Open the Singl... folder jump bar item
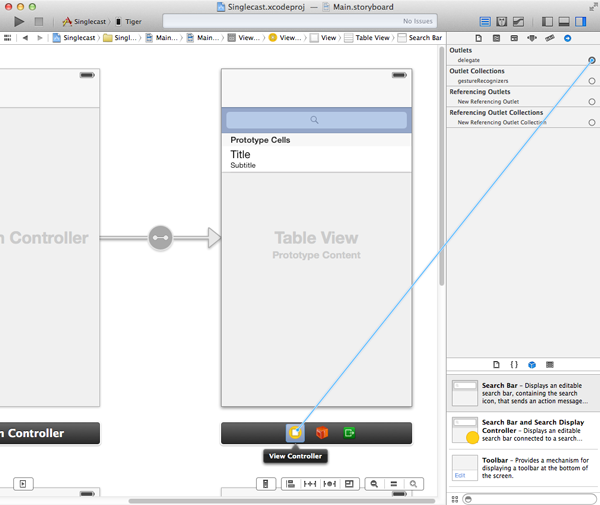 (x=120, y=37)
